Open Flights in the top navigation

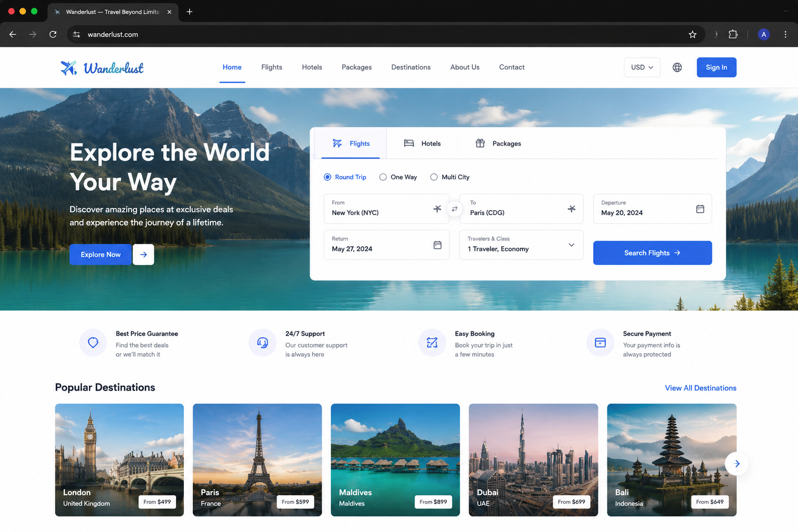[x=272, y=67]
